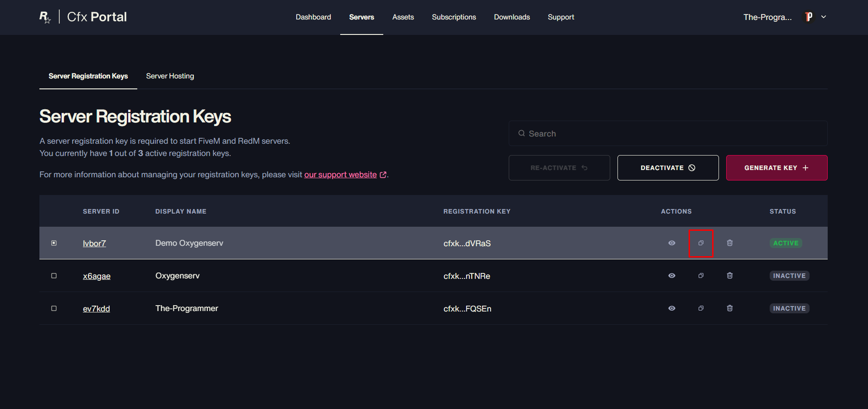Copy the registration key for lvbor7
Screen dimensions: 868x409
click(701, 243)
